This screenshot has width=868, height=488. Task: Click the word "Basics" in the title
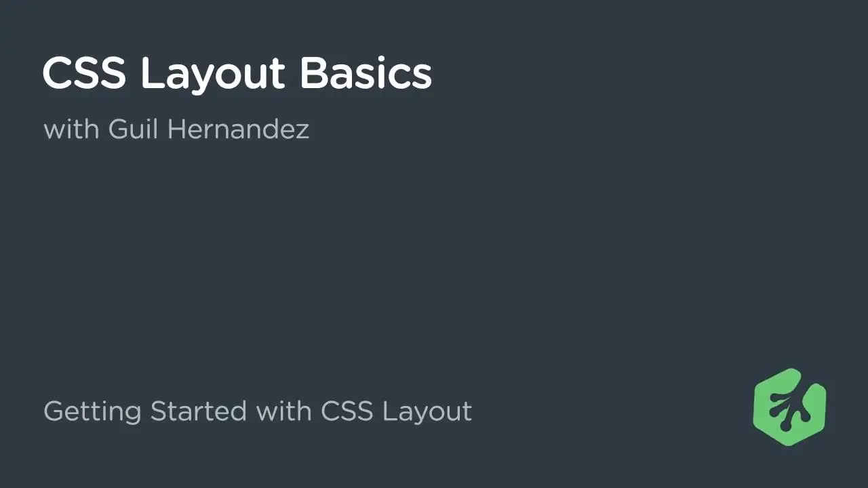tap(366, 73)
